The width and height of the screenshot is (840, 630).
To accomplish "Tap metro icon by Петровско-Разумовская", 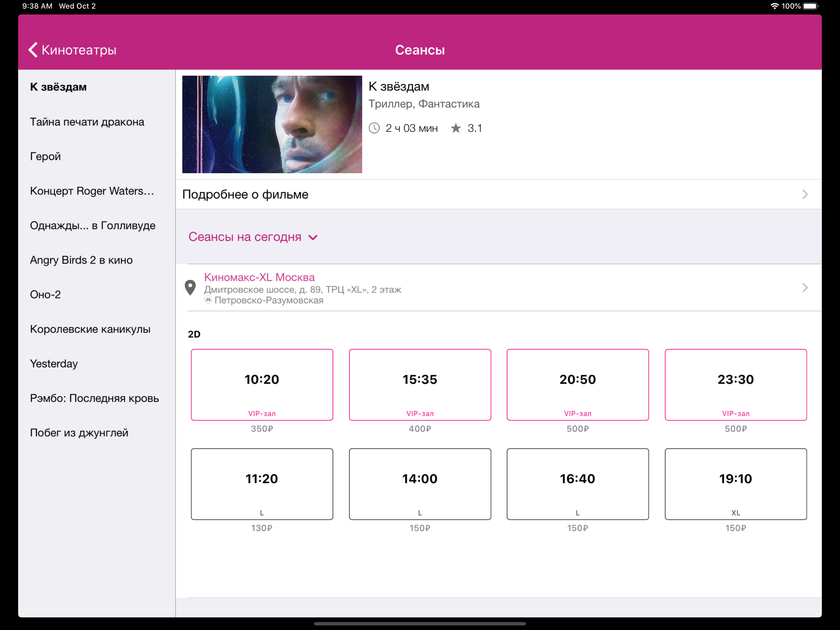I will 208,300.
